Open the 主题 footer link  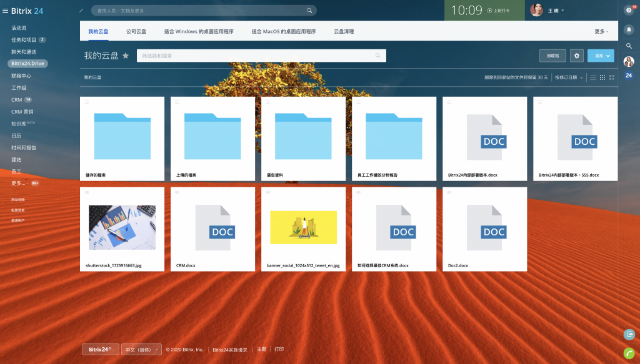pyautogui.click(x=262, y=349)
